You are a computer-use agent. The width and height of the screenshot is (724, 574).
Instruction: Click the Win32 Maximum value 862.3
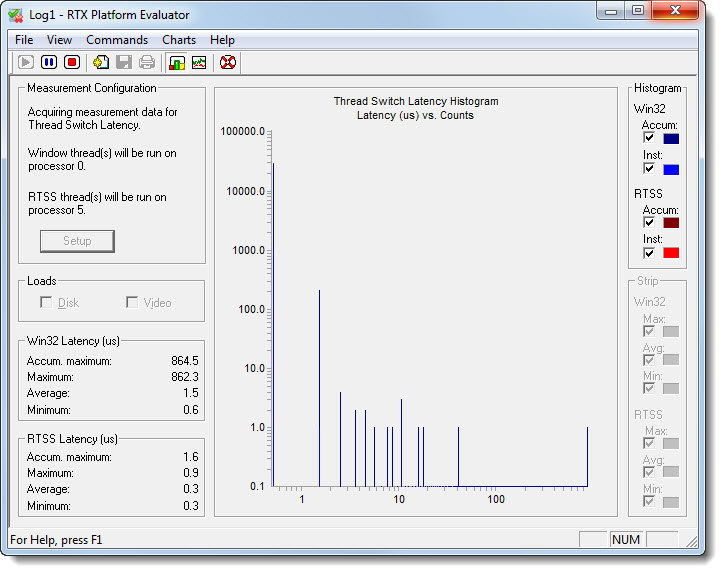pyautogui.click(x=185, y=377)
